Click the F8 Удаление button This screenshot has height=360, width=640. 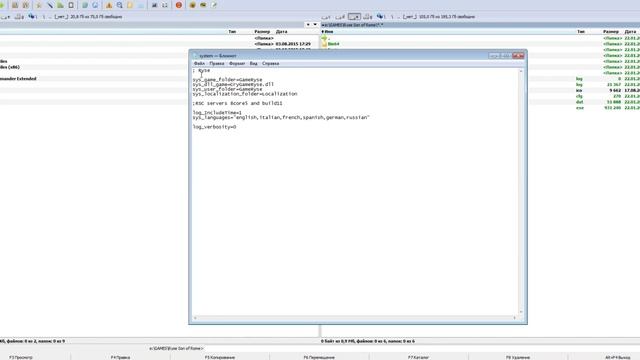tap(518, 357)
